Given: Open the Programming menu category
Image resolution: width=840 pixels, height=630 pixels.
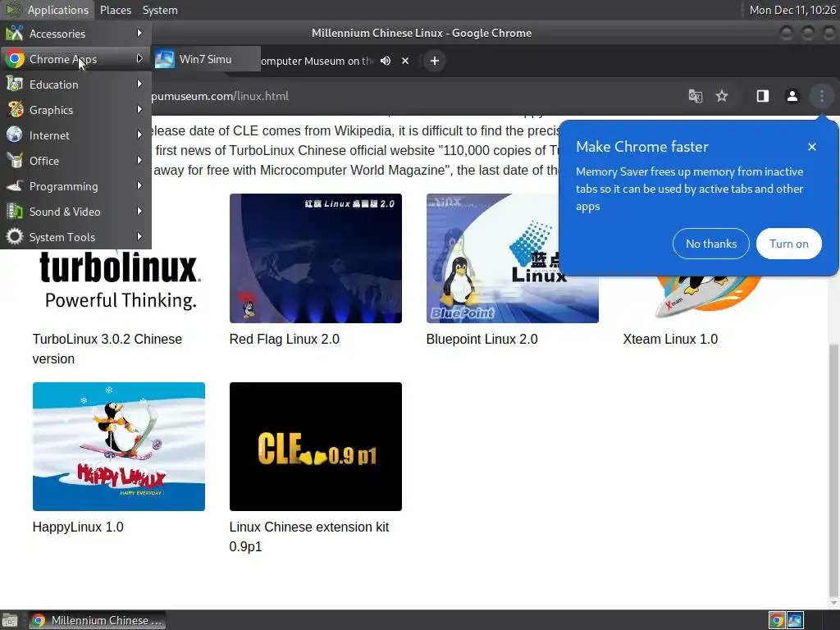Looking at the screenshot, I should point(75,186).
